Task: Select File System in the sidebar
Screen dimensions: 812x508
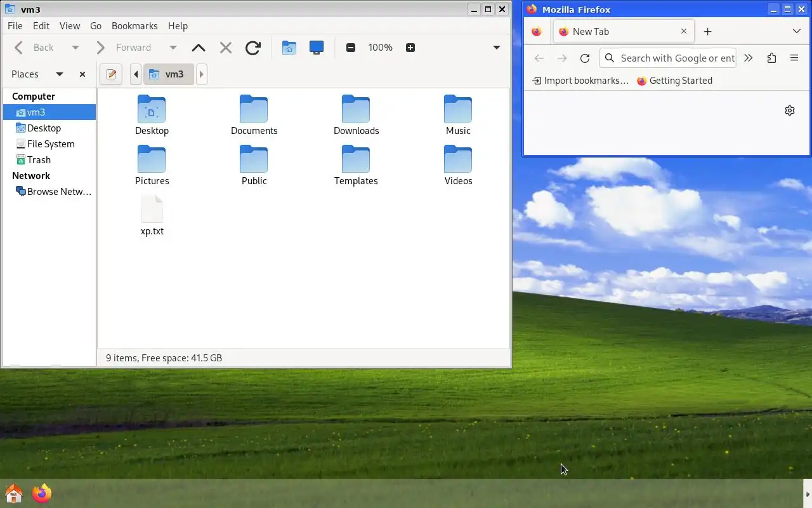Action: point(49,144)
